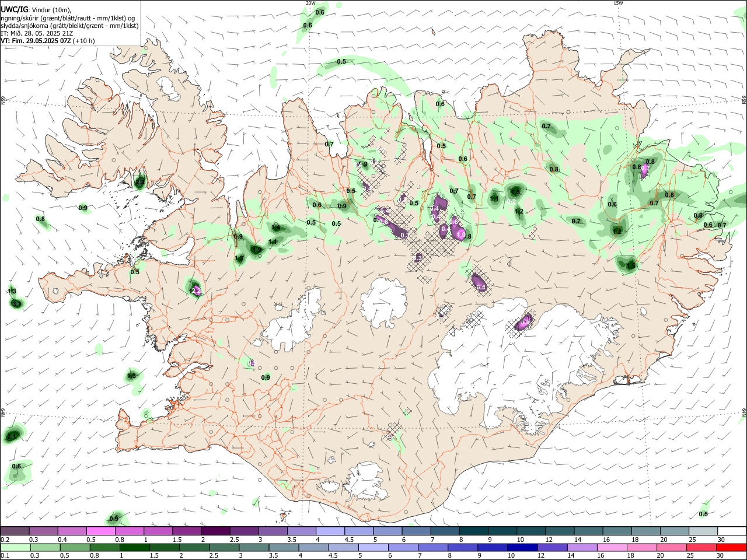Select the snow scale swatch between 3 and 3.5
747x560 pixels.
click(272, 531)
